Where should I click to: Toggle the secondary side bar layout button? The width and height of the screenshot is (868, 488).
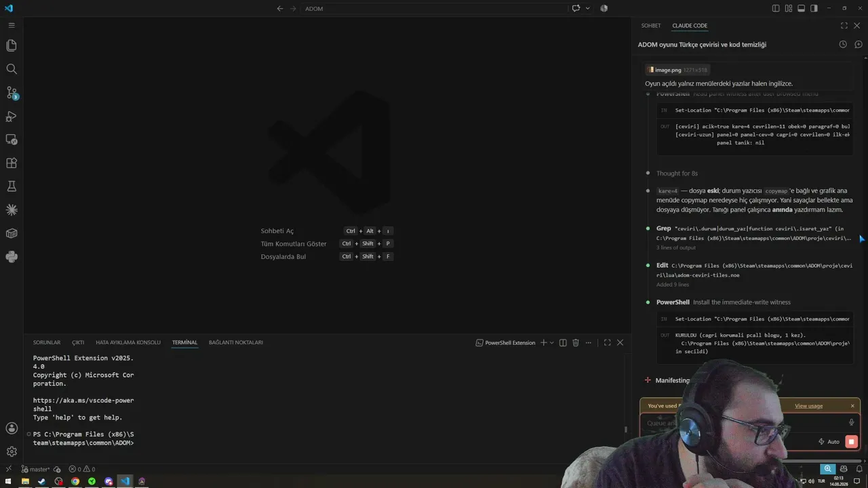[x=814, y=8]
